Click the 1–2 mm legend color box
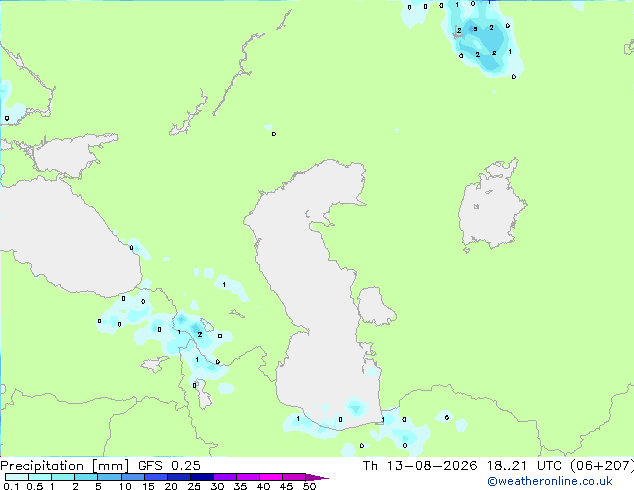The height and width of the screenshot is (490, 634). tap(63, 477)
